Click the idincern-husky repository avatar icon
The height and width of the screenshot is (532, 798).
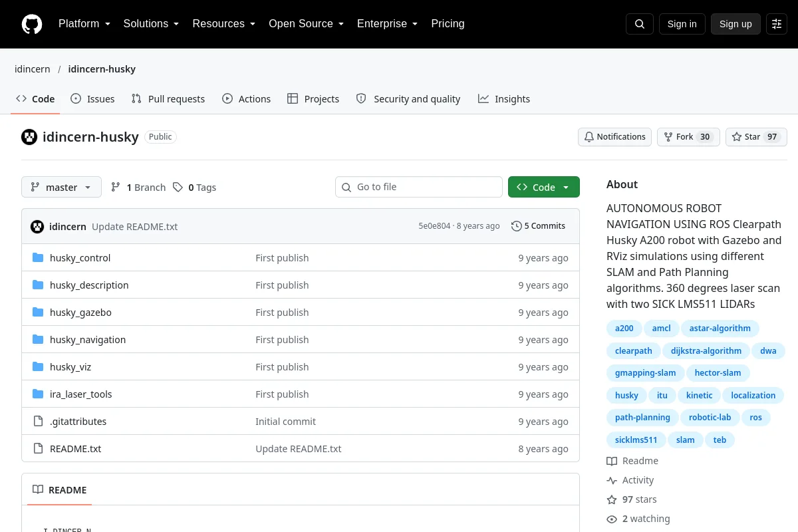(29, 137)
